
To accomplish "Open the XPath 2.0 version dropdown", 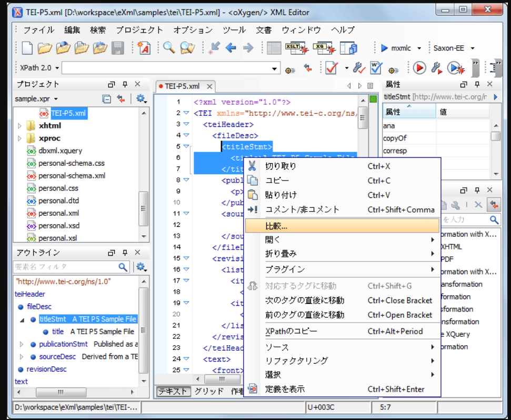I will (x=57, y=68).
